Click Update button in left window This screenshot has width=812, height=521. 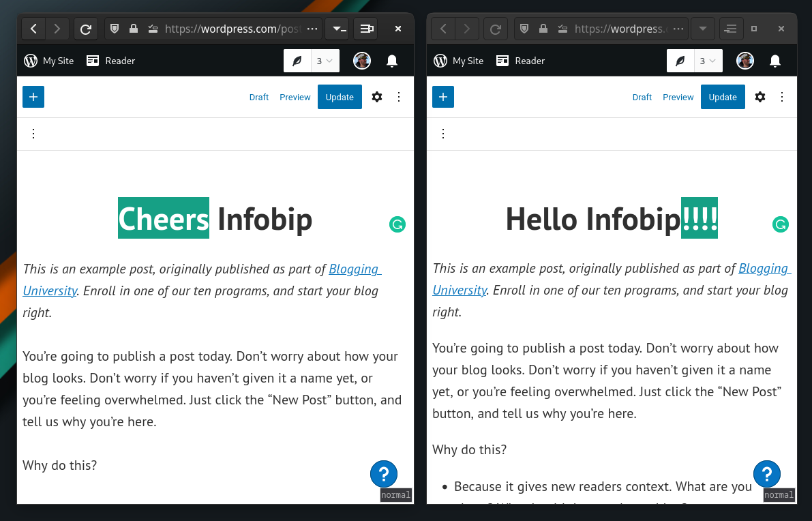340,97
